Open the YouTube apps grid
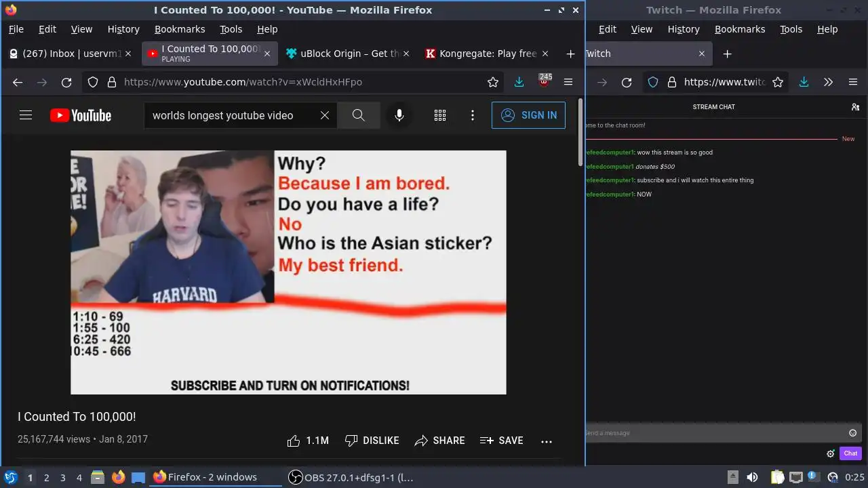This screenshot has width=868, height=488. pos(440,115)
